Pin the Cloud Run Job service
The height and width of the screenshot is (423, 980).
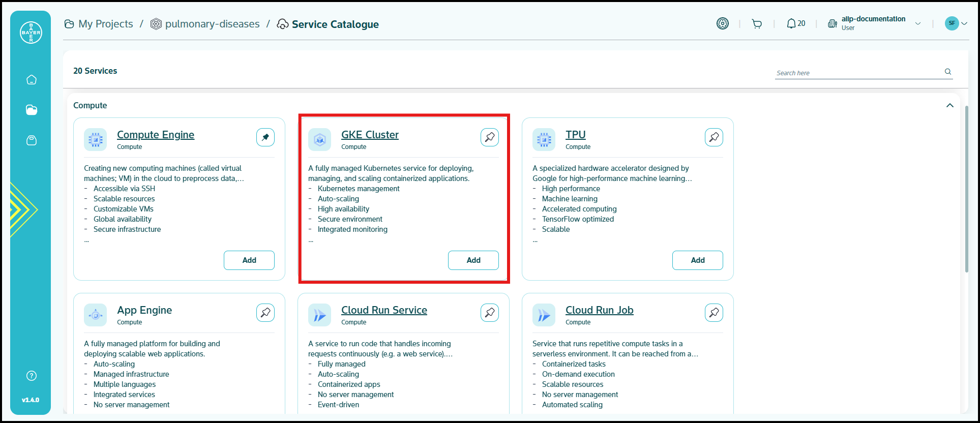pyautogui.click(x=714, y=313)
